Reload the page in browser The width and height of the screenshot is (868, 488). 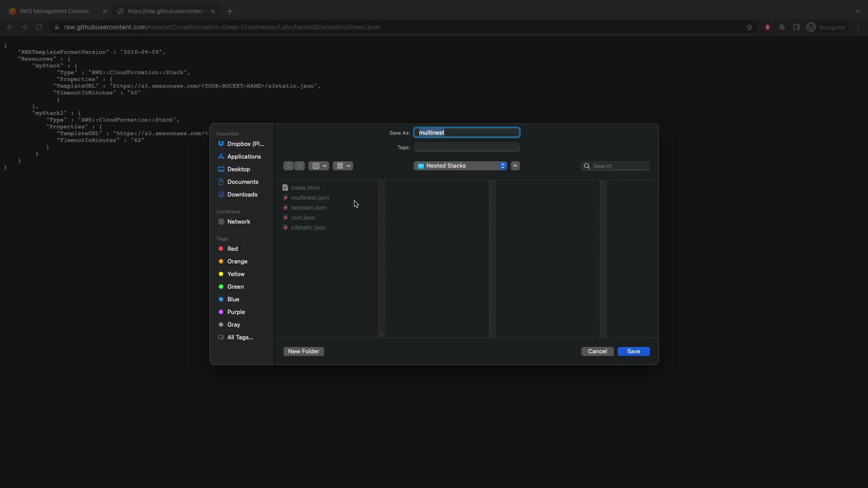coord(39,27)
